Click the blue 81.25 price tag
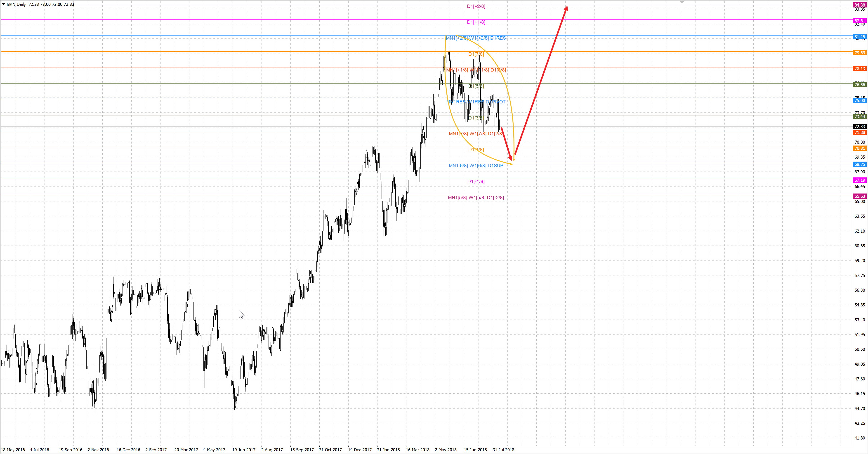This screenshot has height=454, width=868. point(860,37)
